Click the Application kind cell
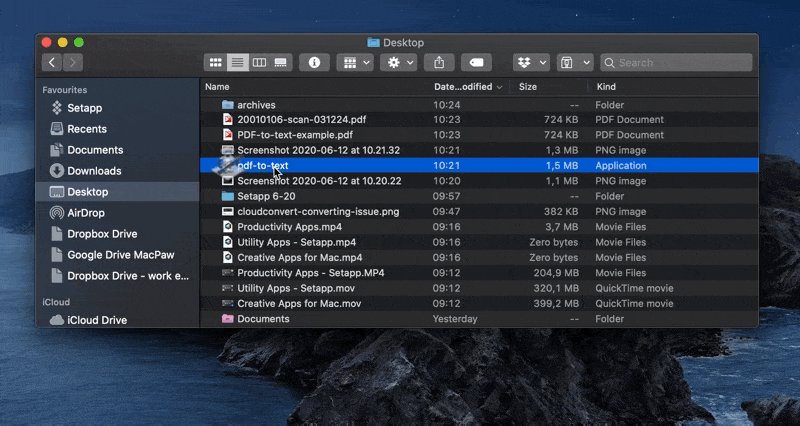 coord(620,165)
